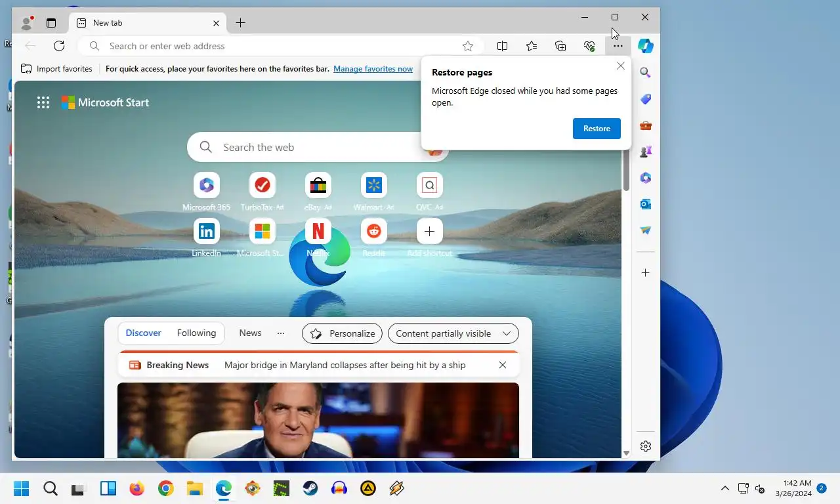
Task: Click Import favorites on favorites bar
Action: tap(56, 69)
